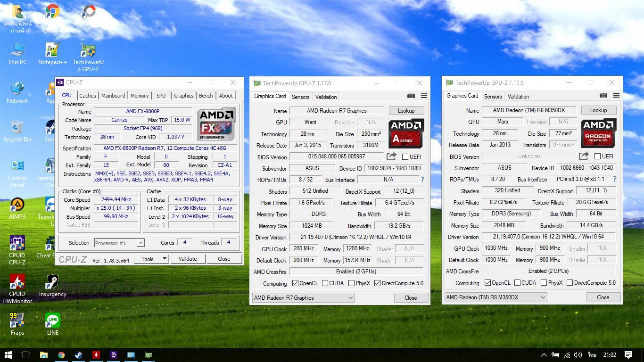This screenshot has height=362, width=644.
Task: Open Task View from the taskbar
Action: click(x=25, y=355)
